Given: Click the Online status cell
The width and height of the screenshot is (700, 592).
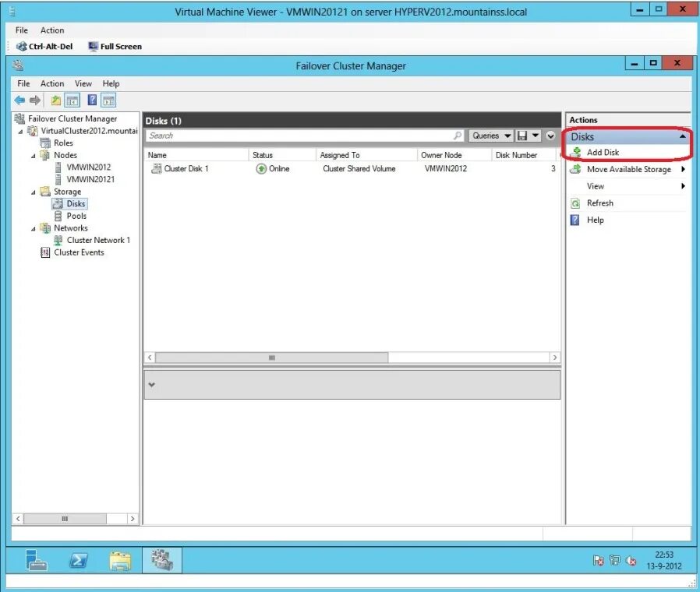Looking at the screenshot, I should tap(273, 168).
